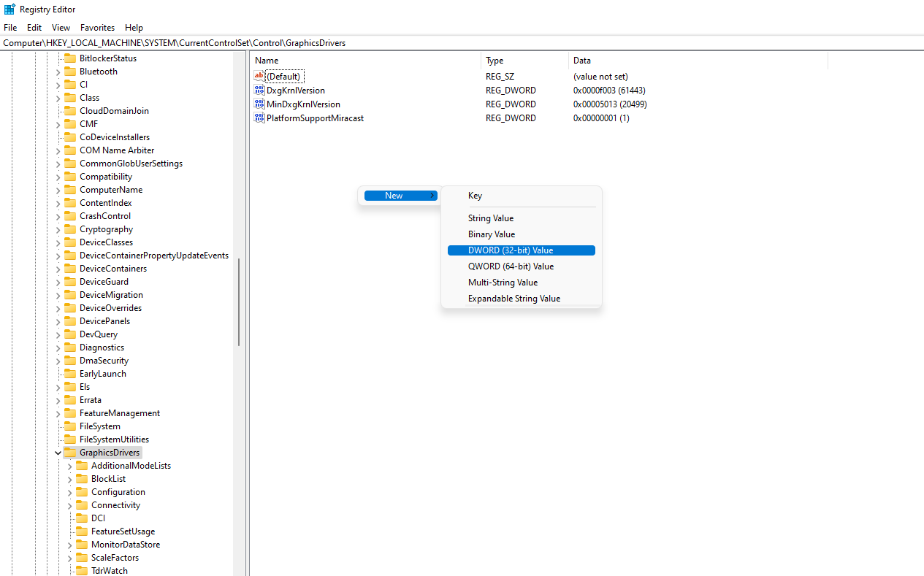Click the folder icon beside CloudDomainJoin
Viewport: 924px width, 576px height.
[70, 111]
